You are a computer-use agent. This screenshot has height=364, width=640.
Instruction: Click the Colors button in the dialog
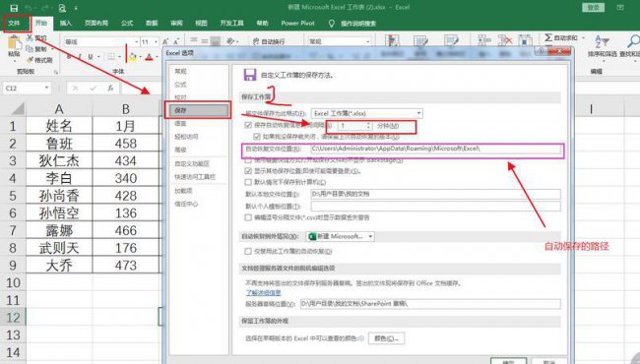coord(386,338)
